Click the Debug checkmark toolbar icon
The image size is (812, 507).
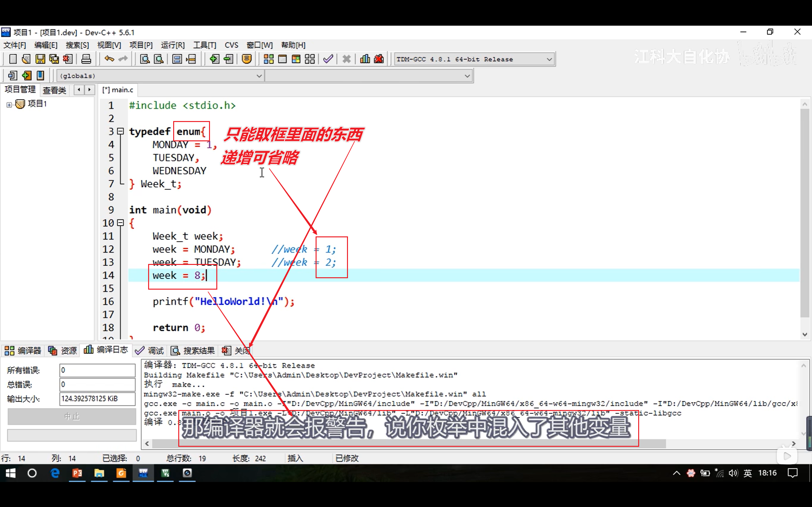pos(328,59)
